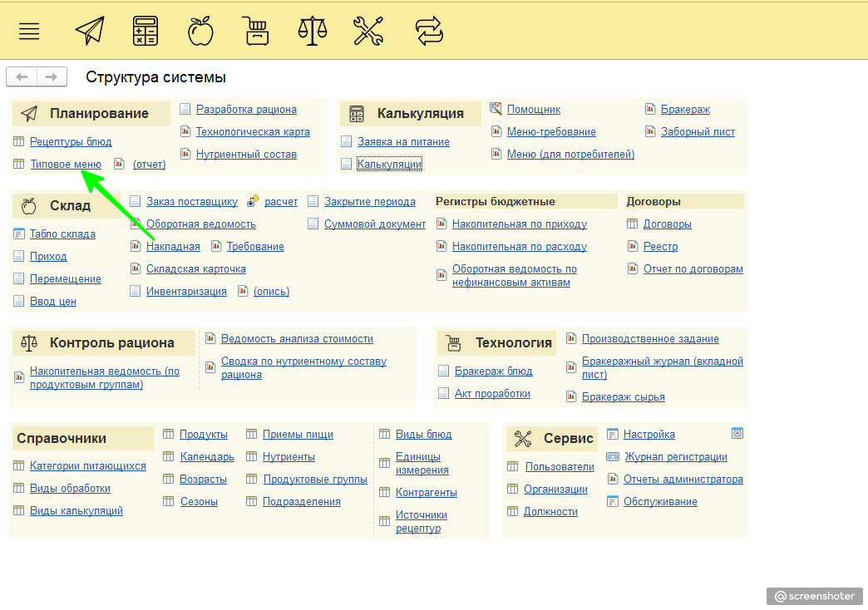Open Бракераж сырья report
The width and height of the screenshot is (868, 610).
(x=623, y=397)
